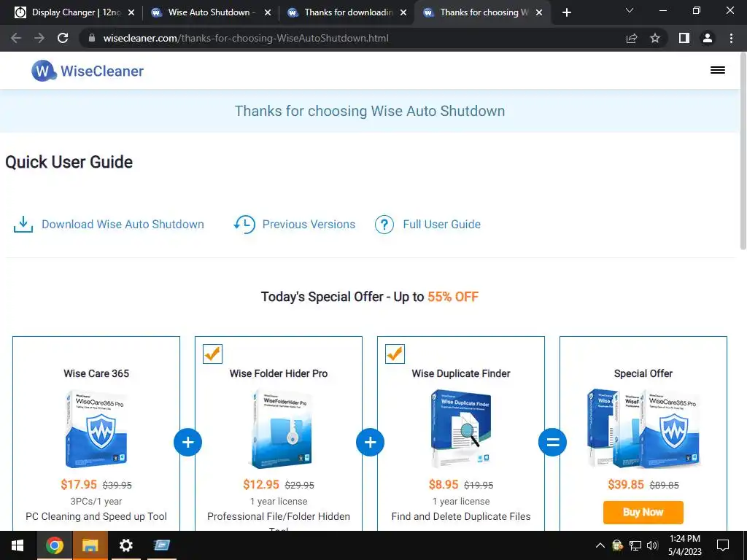Click the share page icon

click(632, 38)
